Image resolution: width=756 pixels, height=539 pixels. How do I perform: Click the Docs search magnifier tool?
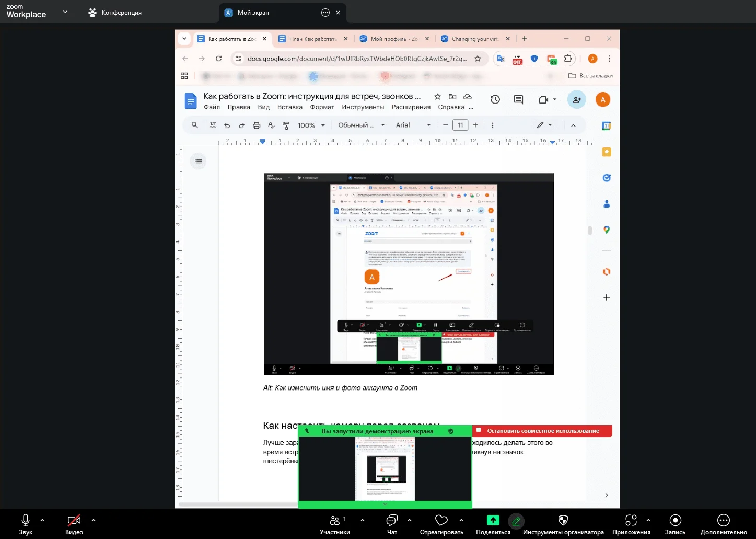click(194, 125)
